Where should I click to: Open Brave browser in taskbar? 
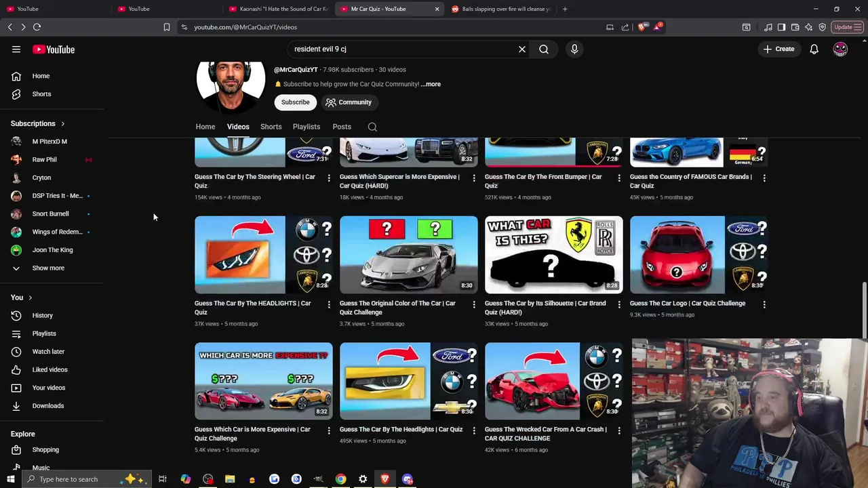click(x=385, y=479)
